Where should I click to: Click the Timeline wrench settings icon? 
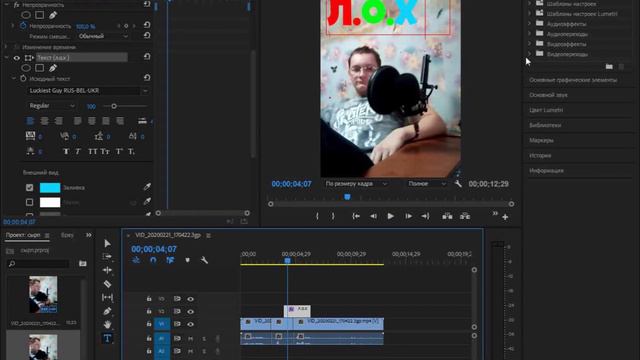204,260
